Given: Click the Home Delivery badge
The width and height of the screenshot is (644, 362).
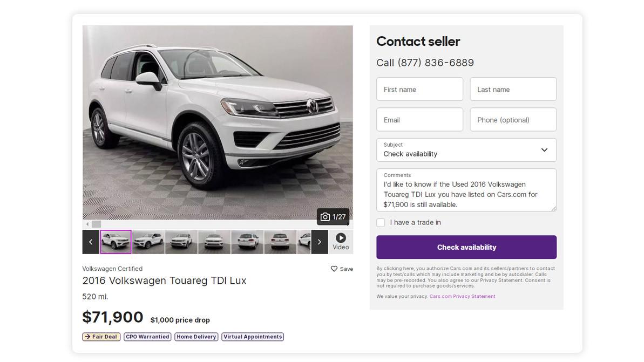Looking at the screenshot, I should tap(196, 337).
